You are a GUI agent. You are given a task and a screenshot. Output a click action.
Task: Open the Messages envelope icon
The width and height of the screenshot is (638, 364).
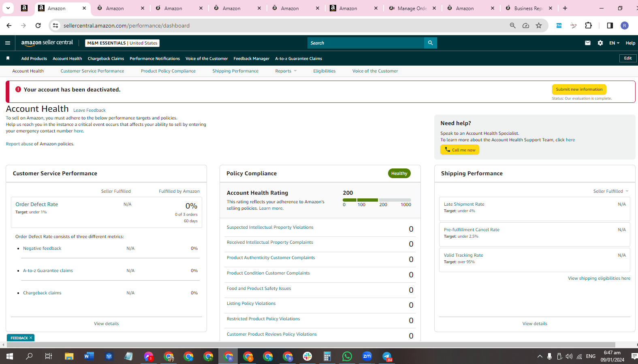588,43
